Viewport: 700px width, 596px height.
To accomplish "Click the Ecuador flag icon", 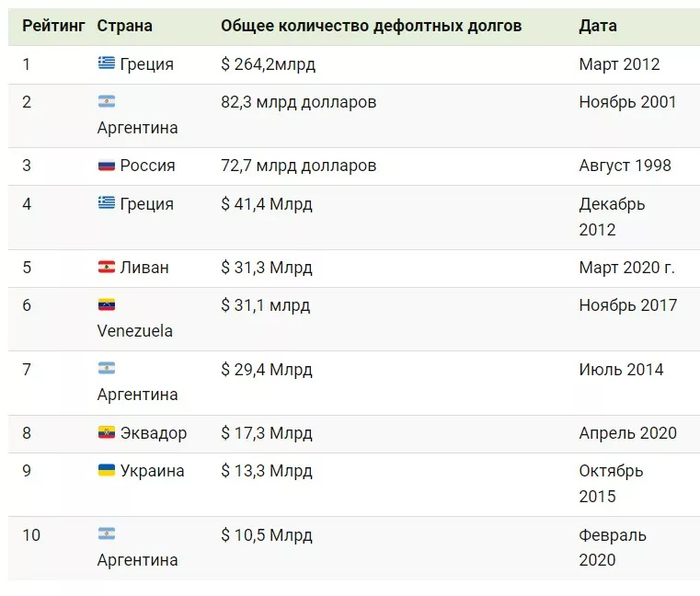I will [107, 432].
